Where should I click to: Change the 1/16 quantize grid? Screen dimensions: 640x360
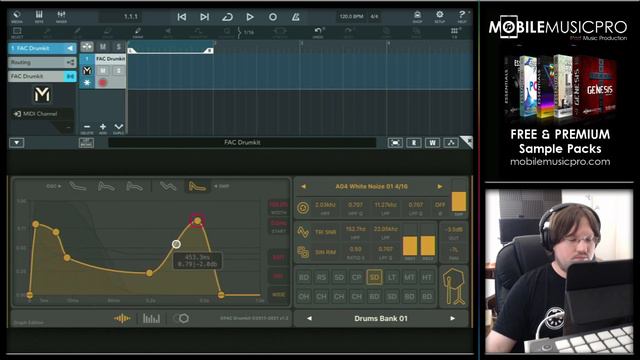(x=248, y=32)
